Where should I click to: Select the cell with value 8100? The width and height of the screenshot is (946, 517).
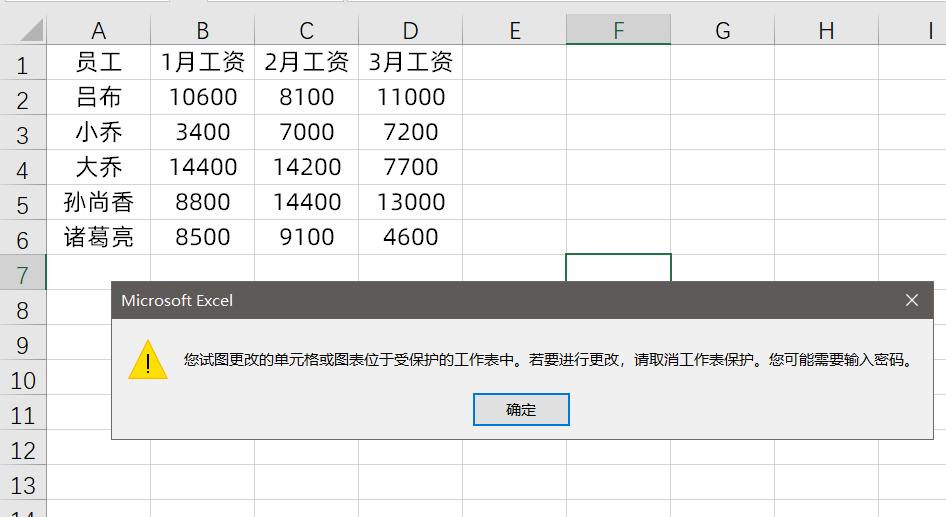[306, 97]
